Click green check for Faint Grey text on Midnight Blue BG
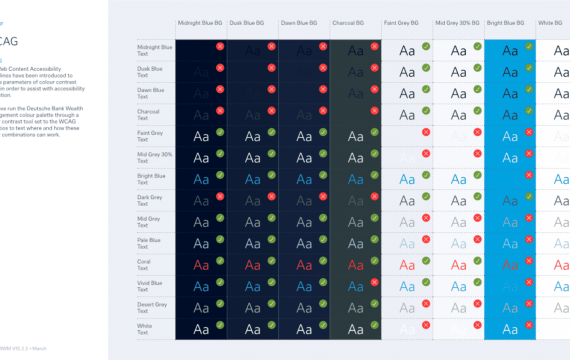This screenshot has width=570, height=360. 220,132
